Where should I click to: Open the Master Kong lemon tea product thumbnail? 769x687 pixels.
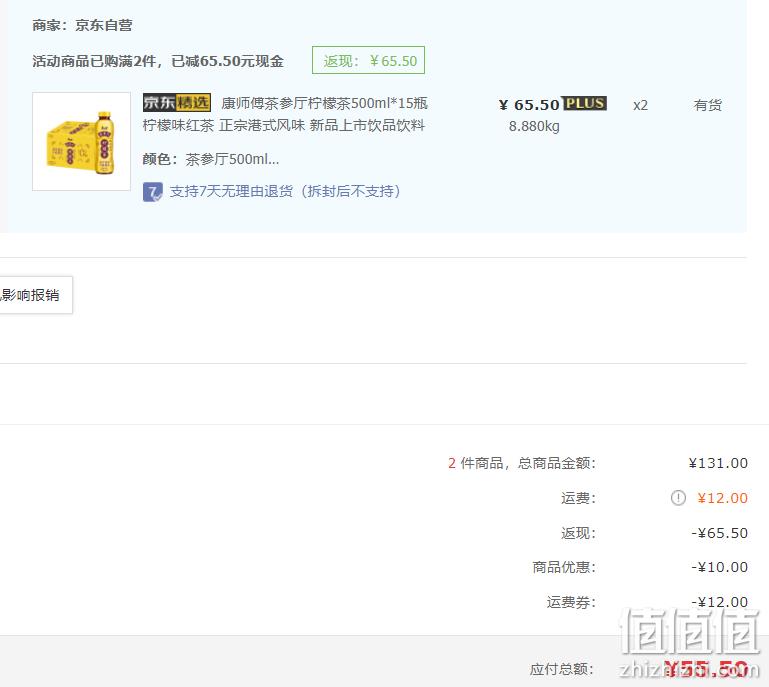81,141
